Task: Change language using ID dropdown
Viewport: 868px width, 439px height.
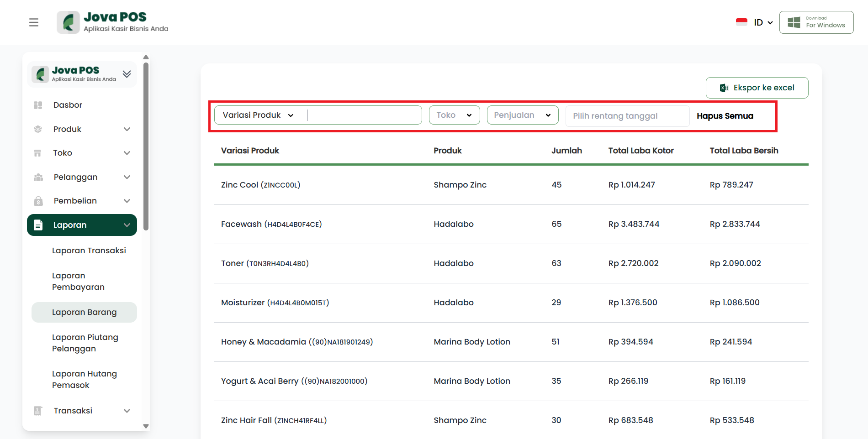Action: tap(763, 22)
